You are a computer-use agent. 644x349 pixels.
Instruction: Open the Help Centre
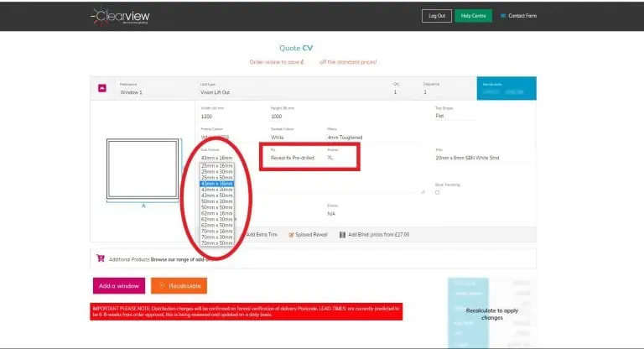click(x=473, y=16)
